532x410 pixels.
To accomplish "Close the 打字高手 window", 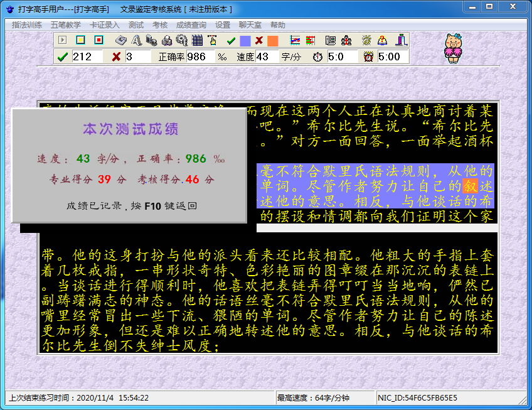I will pos(513,7).
